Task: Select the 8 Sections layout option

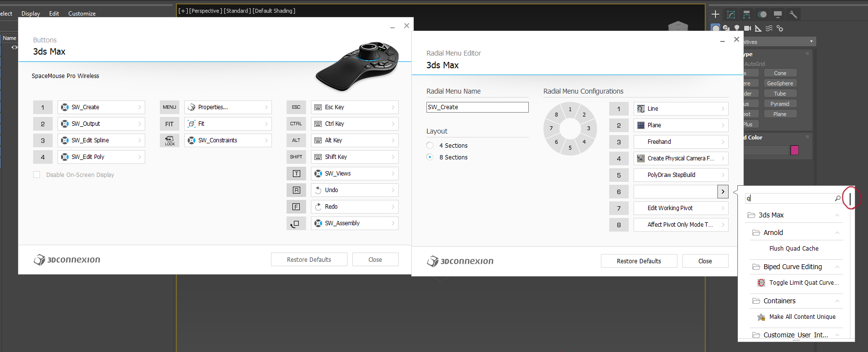Action: 430,157
